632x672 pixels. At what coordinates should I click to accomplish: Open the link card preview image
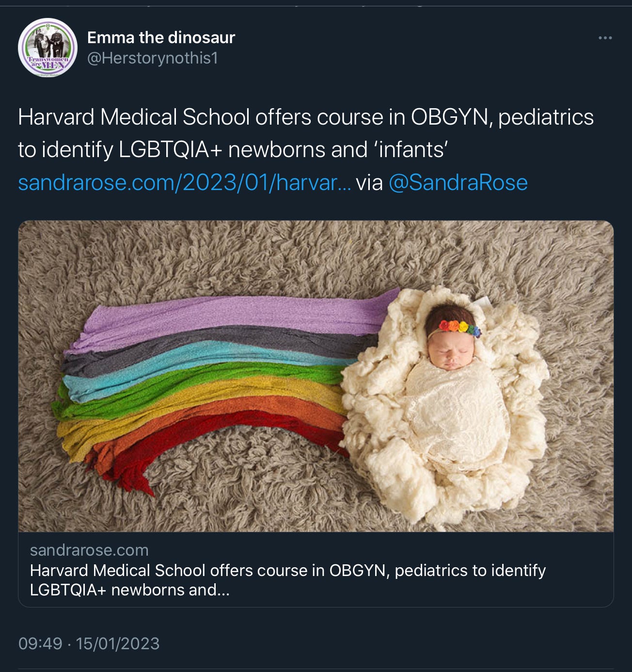[x=316, y=376]
